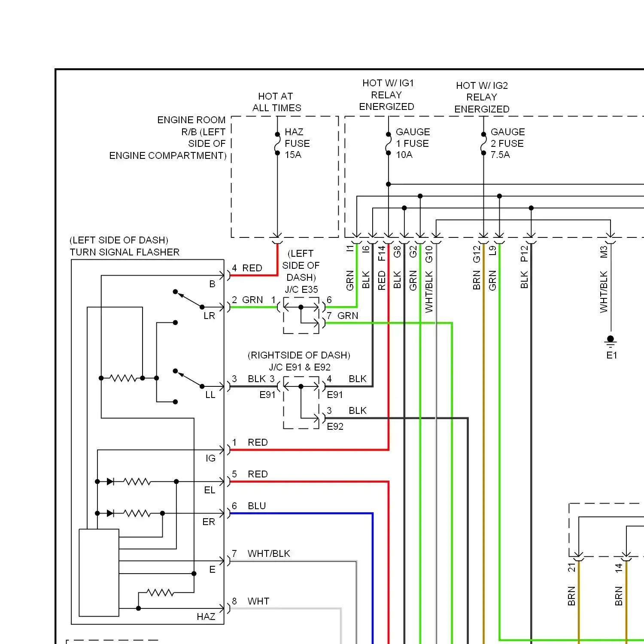
Task: Select the L9 connector pin label
Action: pyautogui.click(x=492, y=251)
